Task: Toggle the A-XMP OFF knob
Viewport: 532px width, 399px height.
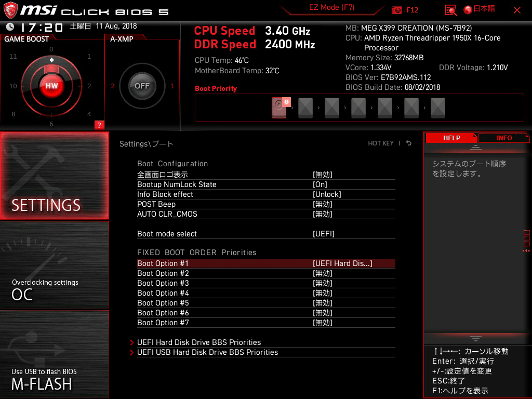Action: (142, 86)
